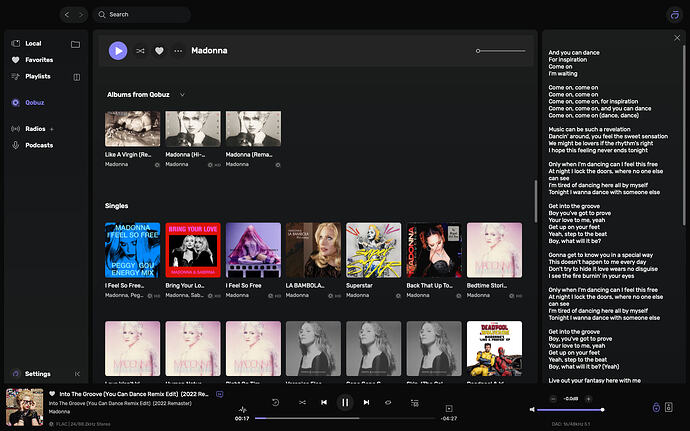690x431 pixels.
Task: Seek within the playback progress bar
Action: coord(345,418)
